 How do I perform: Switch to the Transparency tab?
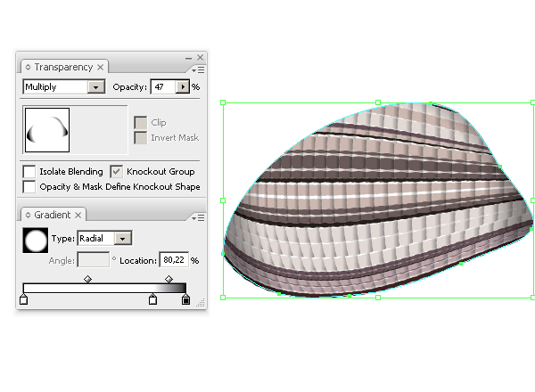[x=63, y=67]
